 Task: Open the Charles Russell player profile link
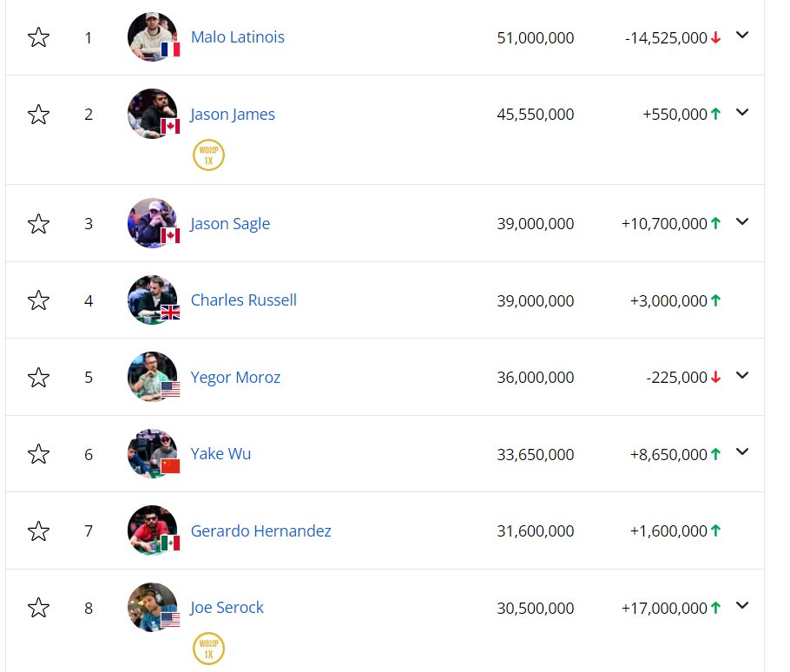(x=244, y=300)
